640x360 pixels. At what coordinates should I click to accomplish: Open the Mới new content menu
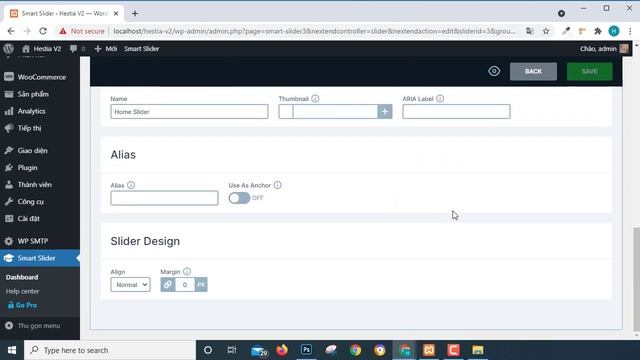click(106, 49)
